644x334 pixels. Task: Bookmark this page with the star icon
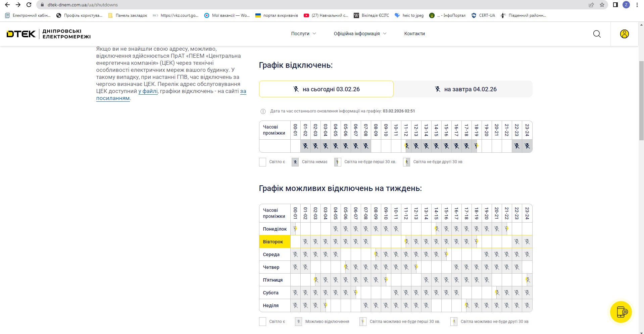click(x=602, y=5)
